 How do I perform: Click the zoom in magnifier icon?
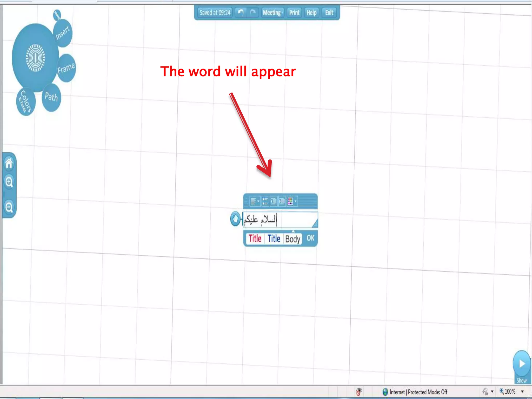point(9,182)
